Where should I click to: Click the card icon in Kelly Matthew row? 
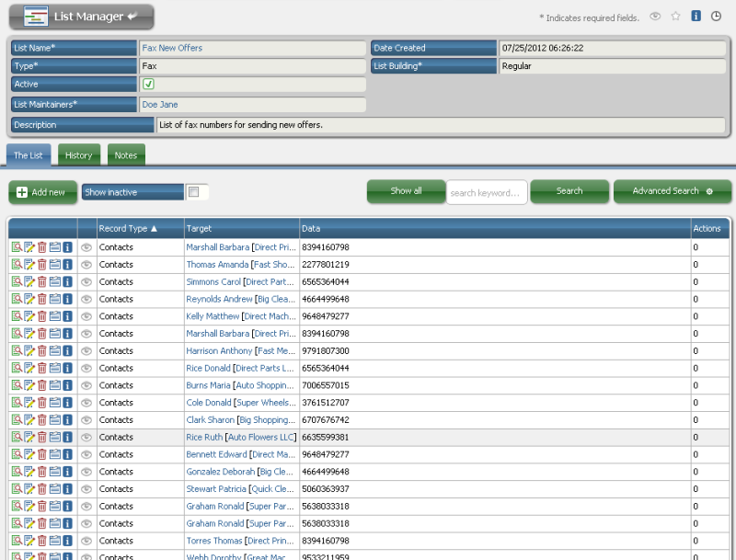click(54, 316)
